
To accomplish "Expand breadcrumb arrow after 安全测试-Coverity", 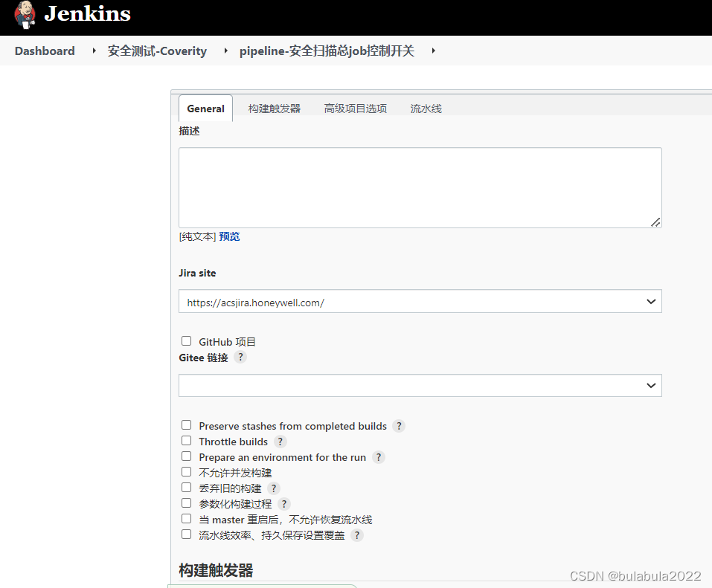I will click(x=225, y=51).
